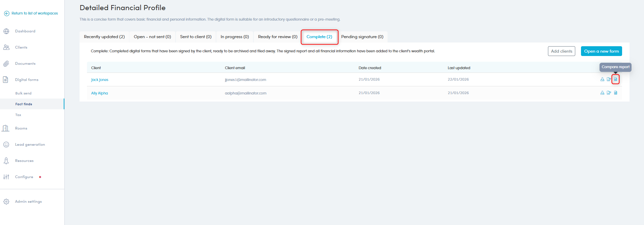
Task: Click the Add clients button
Action: 561,51
